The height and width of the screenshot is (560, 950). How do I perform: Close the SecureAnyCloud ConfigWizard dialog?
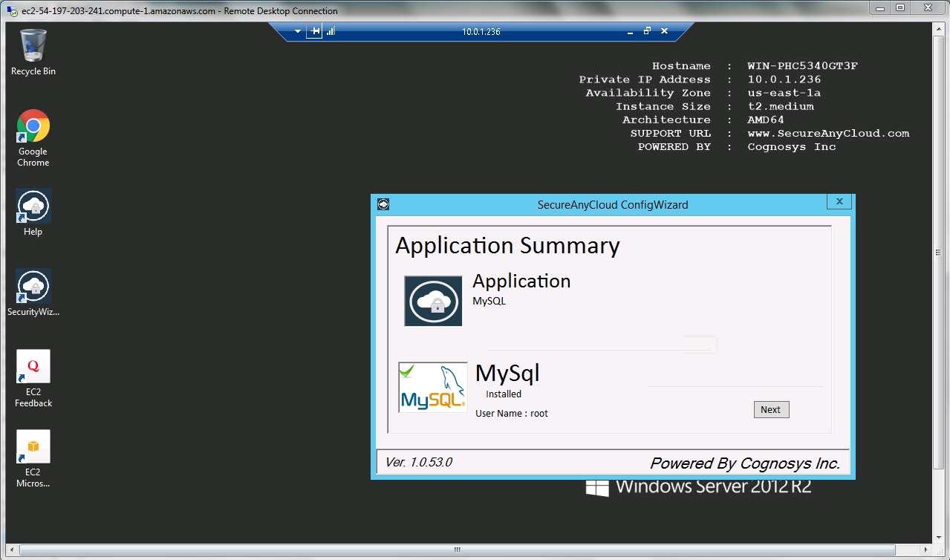(839, 202)
